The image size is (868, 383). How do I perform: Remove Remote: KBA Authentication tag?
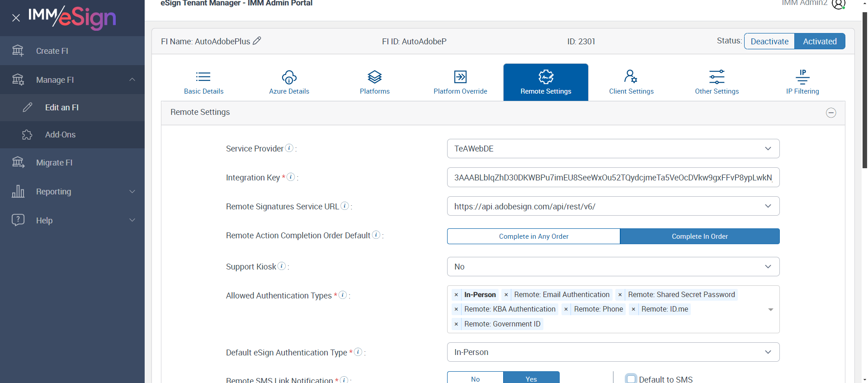pos(456,309)
